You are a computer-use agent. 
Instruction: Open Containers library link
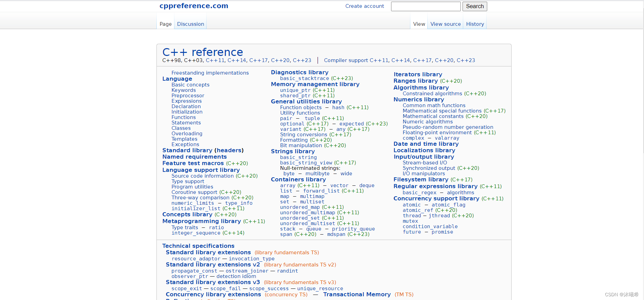tap(298, 179)
